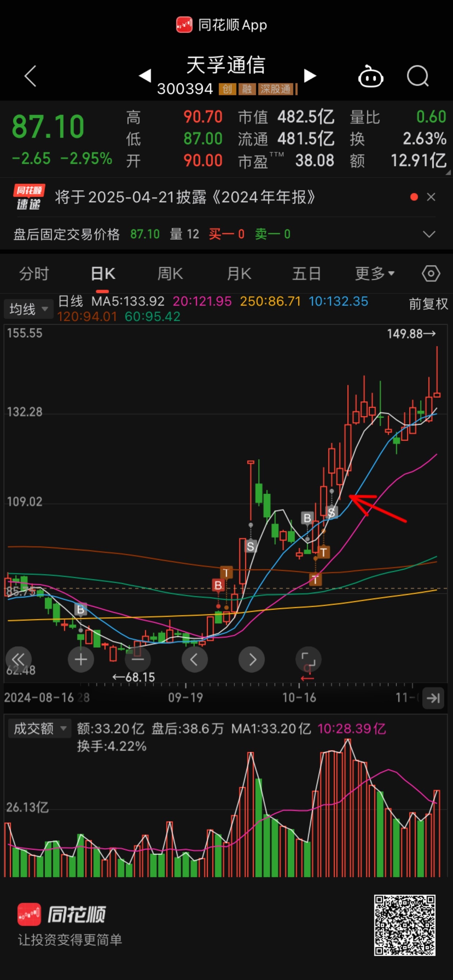The width and height of the screenshot is (453, 980).
Task: Dismiss the annual report notice
Action: [x=431, y=197]
